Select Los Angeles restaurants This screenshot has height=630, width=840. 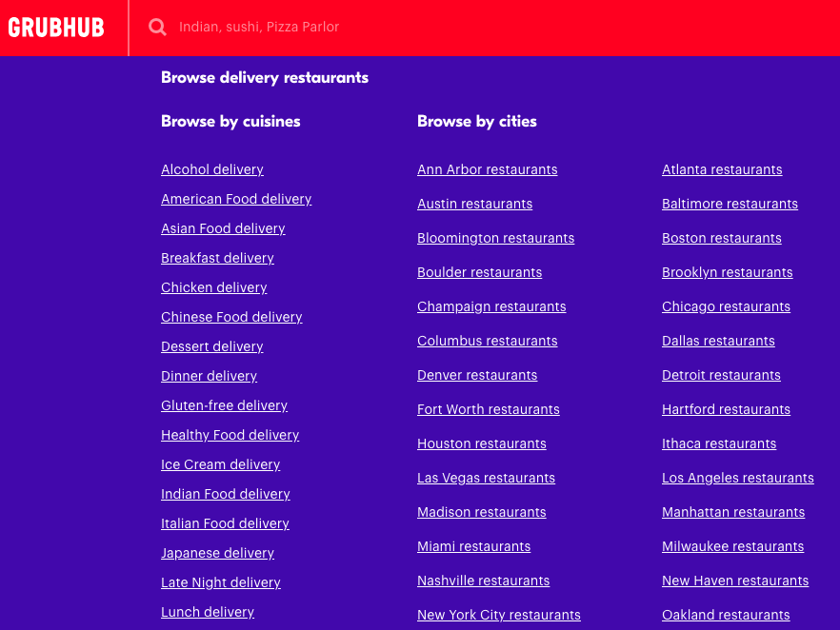737,478
